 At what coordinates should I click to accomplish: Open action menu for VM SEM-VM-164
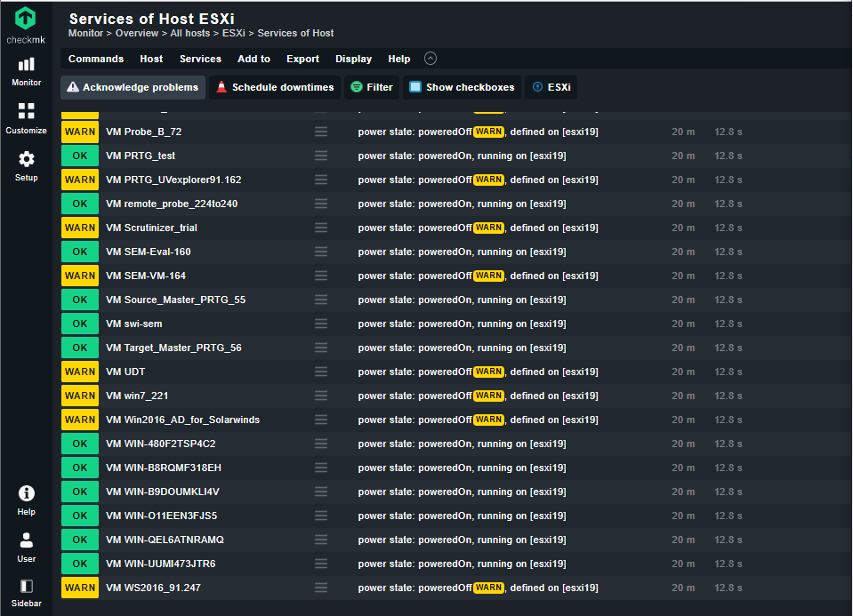[x=321, y=276]
